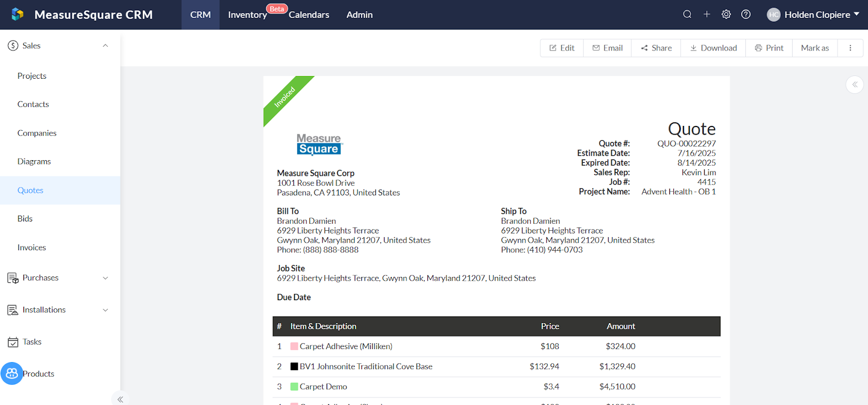The width and height of the screenshot is (868, 405).
Task: Expand the Purchases section chevron
Action: pos(105,278)
